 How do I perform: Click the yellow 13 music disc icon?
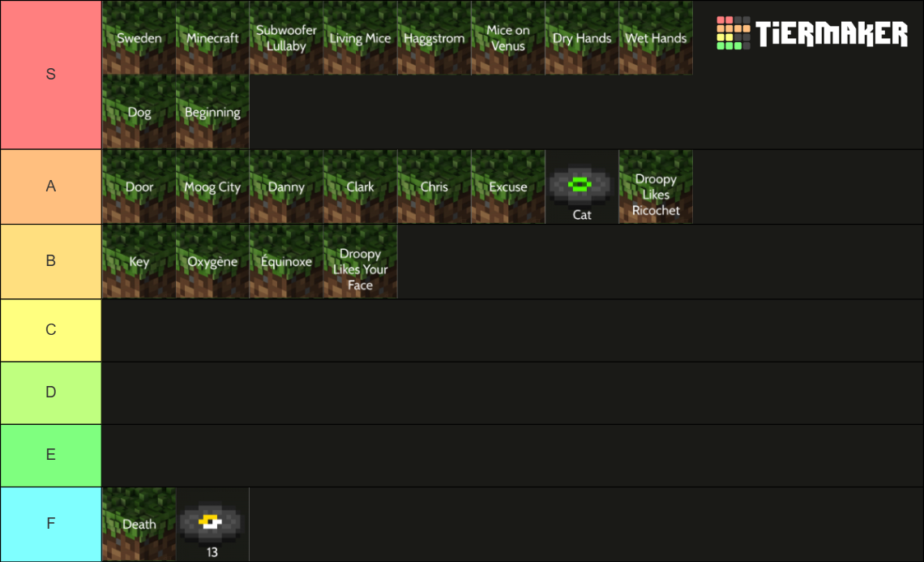(211, 522)
